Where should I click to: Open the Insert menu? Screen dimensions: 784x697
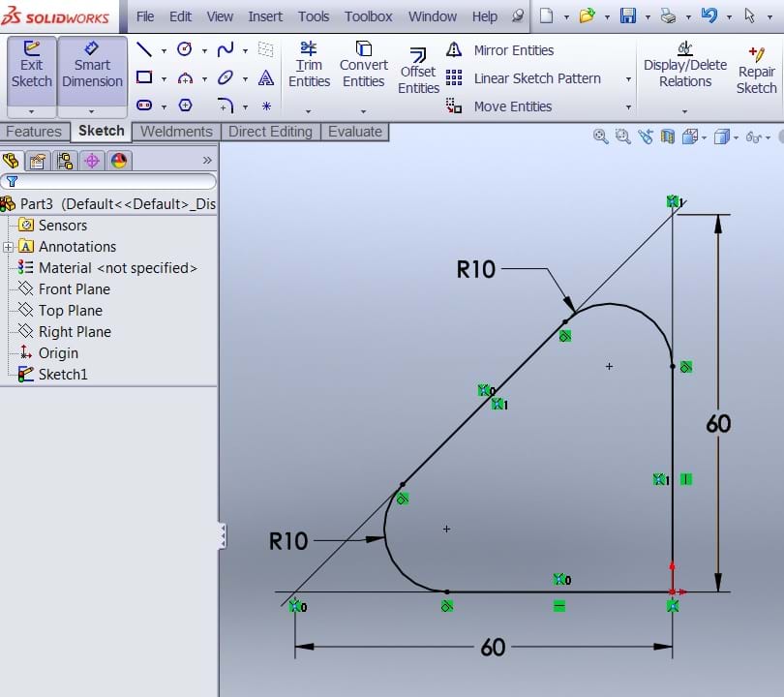pos(265,16)
